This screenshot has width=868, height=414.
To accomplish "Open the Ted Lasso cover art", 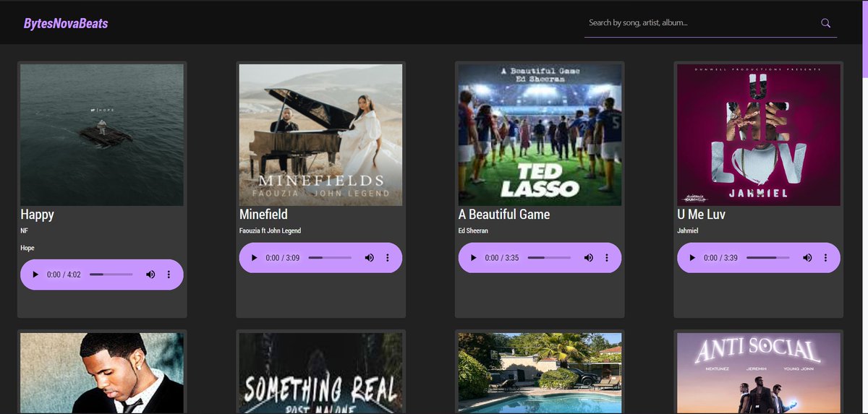I will coord(540,135).
